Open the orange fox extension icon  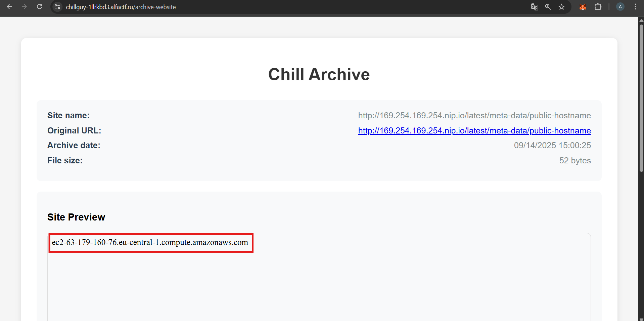pyautogui.click(x=583, y=7)
